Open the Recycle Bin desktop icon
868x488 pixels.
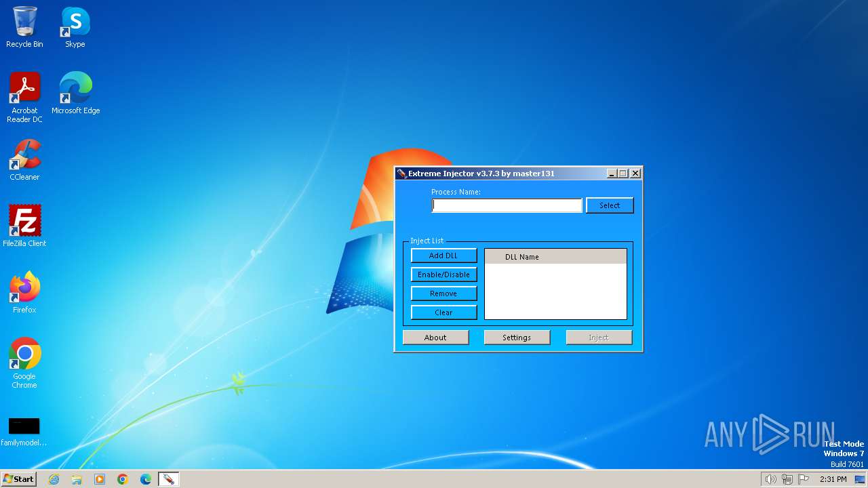(24, 27)
